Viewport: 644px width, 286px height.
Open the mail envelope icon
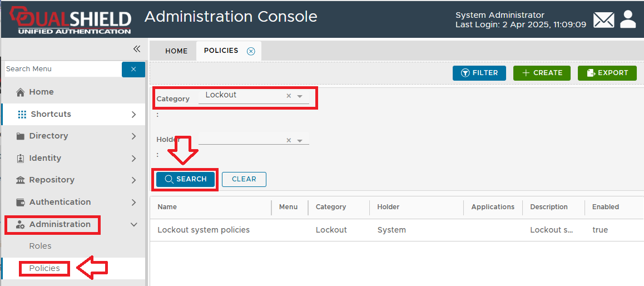[603, 20]
